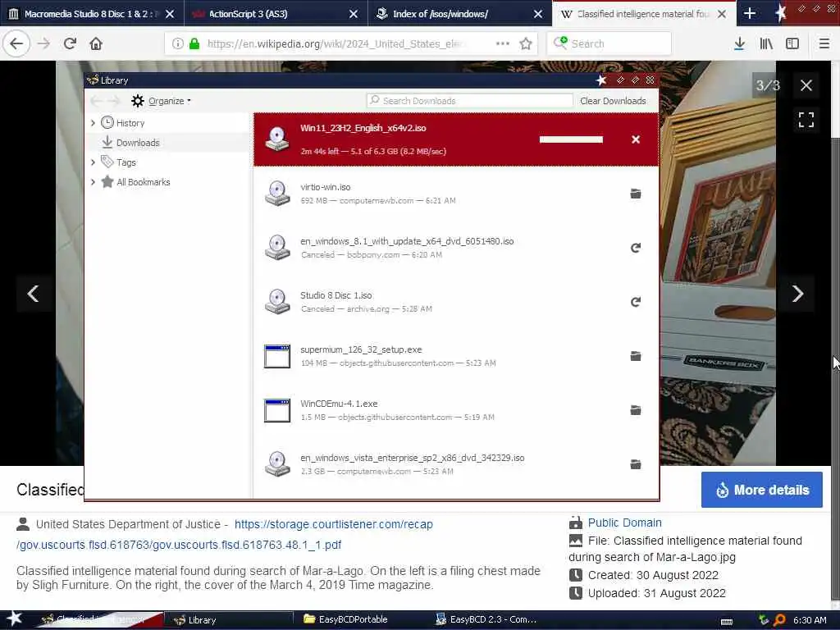Click the More details button
The image size is (840, 630).
point(762,490)
